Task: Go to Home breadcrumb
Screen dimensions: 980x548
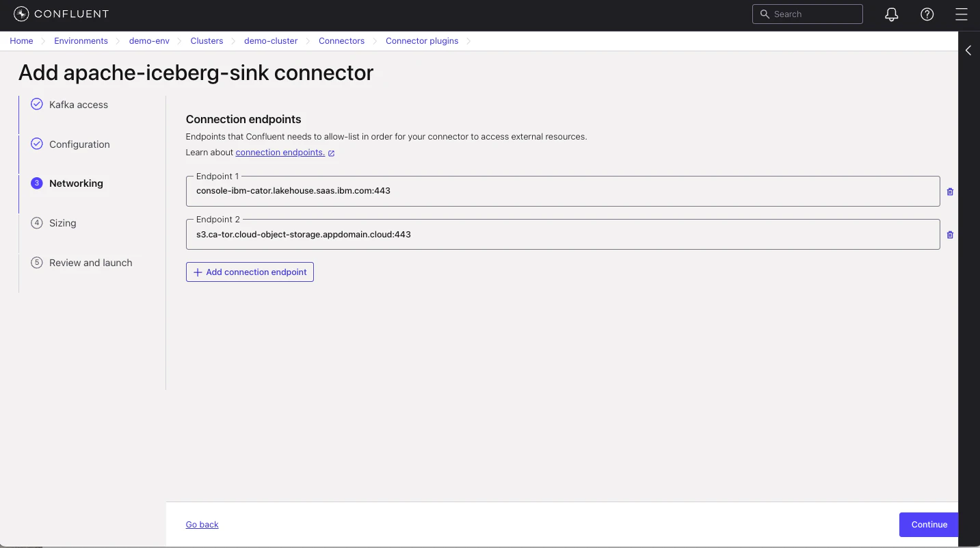Action: (x=21, y=41)
